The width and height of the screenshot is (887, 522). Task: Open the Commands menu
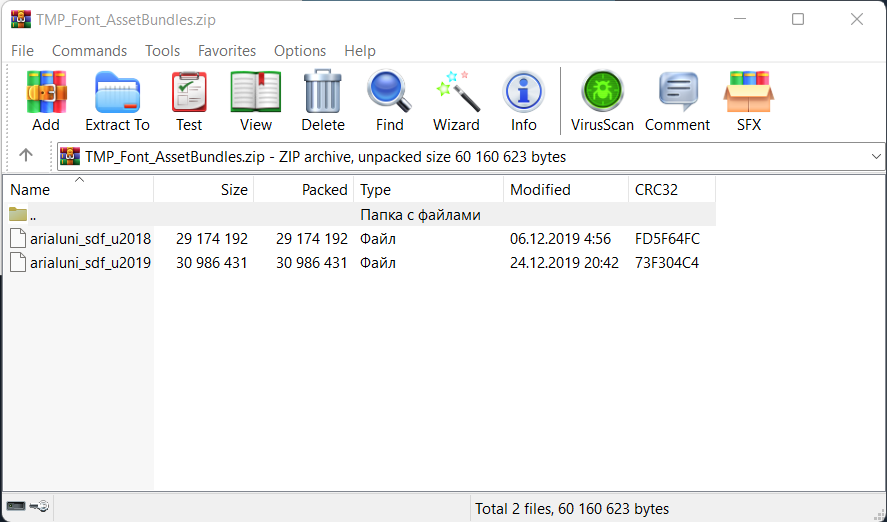point(89,51)
